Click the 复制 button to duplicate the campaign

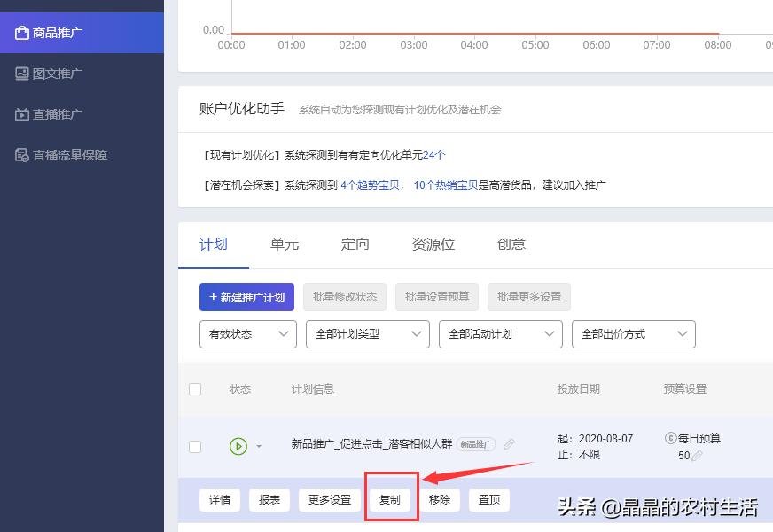[x=391, y=500]
